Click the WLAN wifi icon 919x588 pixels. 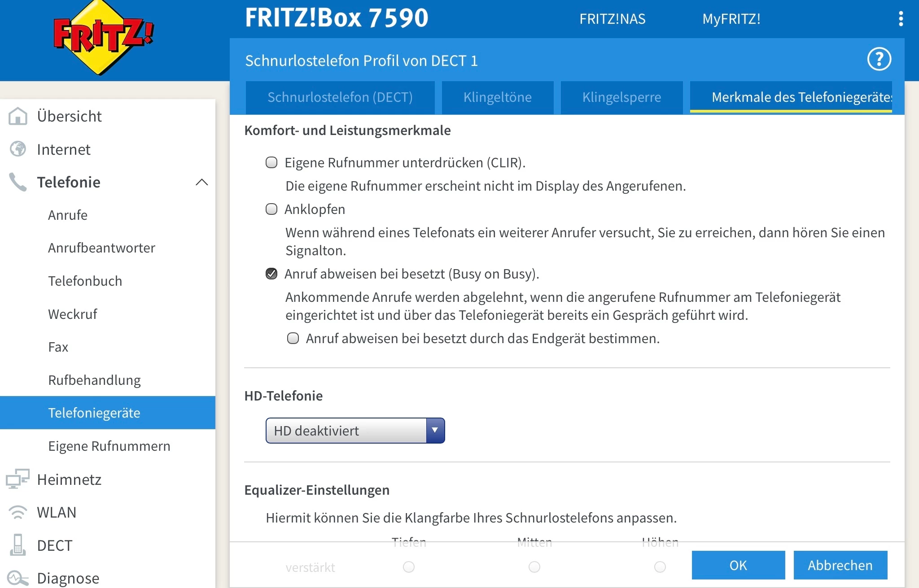(18, 512)
